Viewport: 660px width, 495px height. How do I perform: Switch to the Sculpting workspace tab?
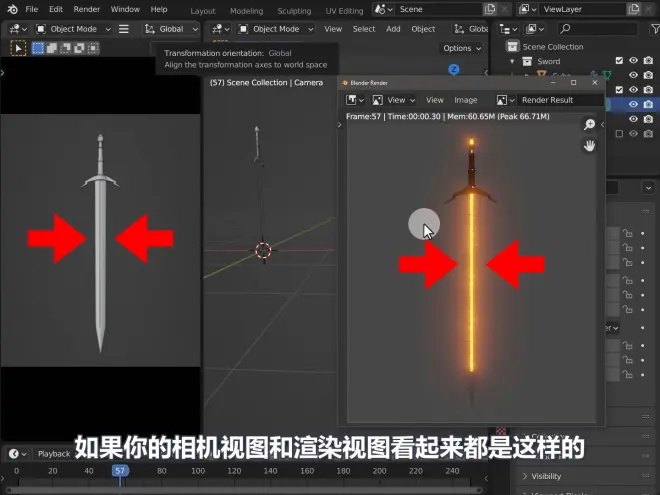click(294, 11)
